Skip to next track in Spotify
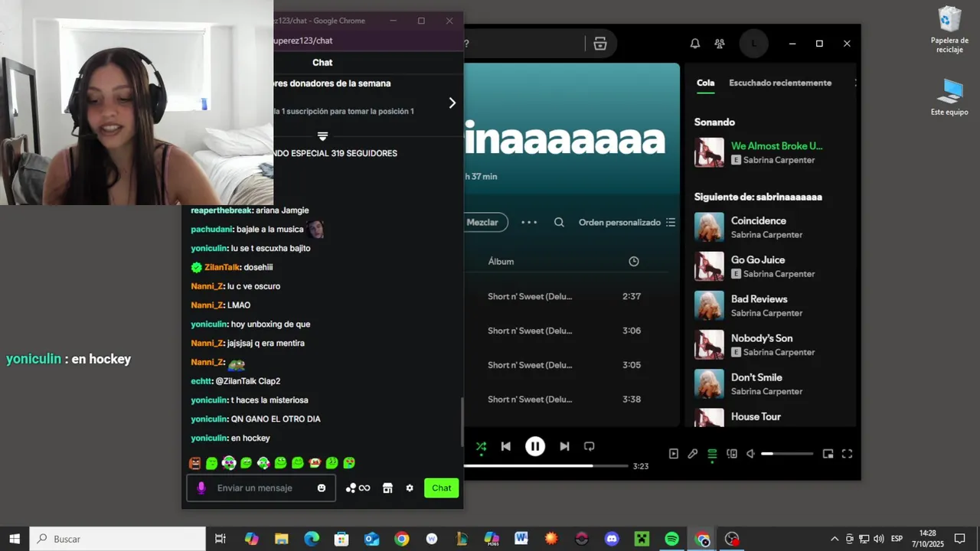Viewport: 980px width, 551px height. click(x=564, y=446)
